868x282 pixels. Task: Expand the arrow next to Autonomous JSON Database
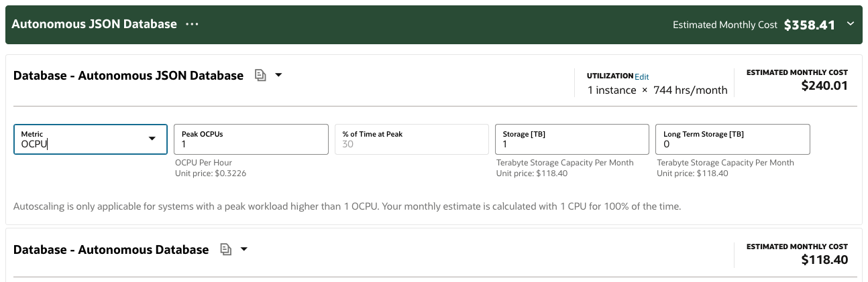[x=278, y=75]
